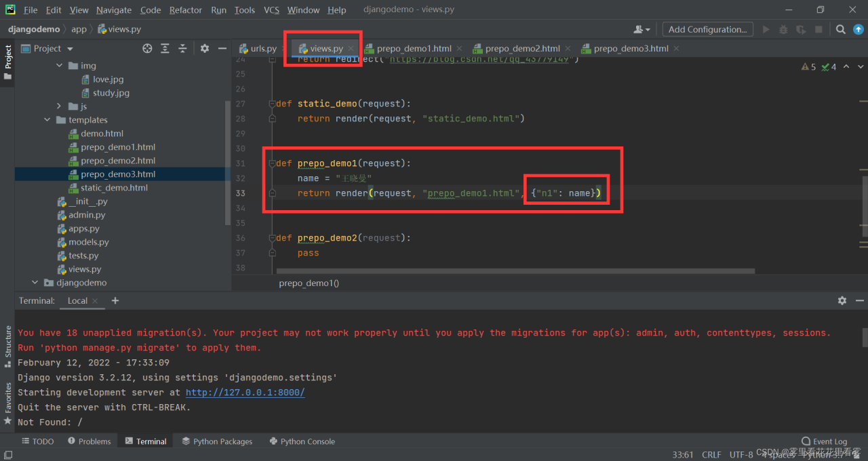Click the Search Everywhere magnifier icon
This screenshot has width=868, height=461.
[x=840, y=29]
